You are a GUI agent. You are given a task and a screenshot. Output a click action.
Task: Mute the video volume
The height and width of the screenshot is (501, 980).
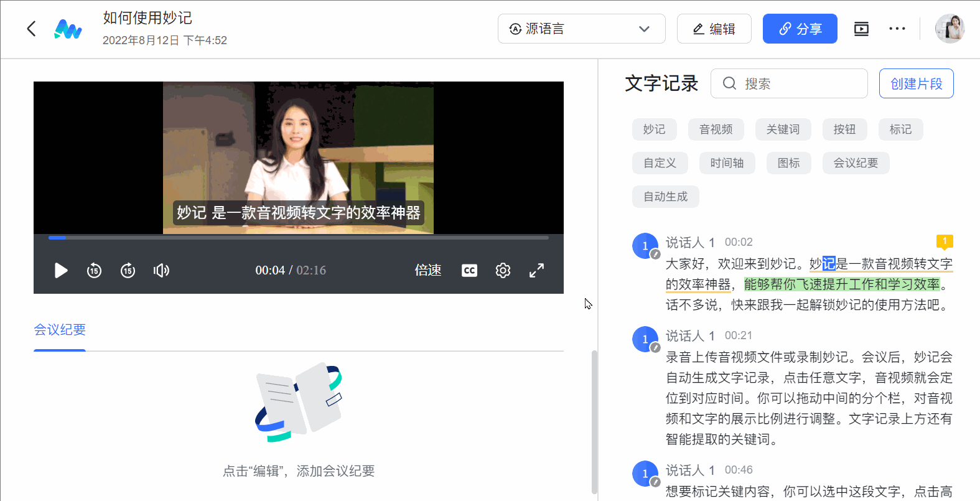pyautogui.click(x=161, y=270)
